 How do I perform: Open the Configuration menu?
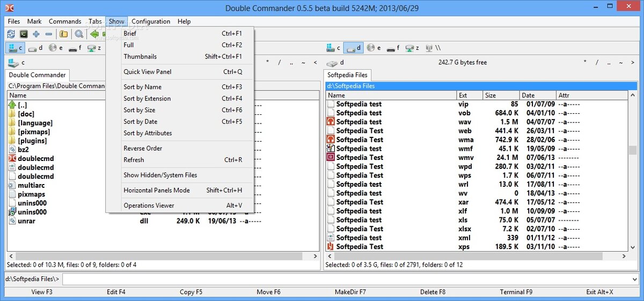151,21
